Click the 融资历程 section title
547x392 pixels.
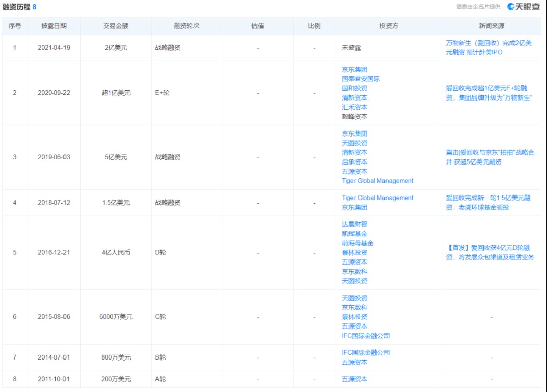click(x=16, y=7)
